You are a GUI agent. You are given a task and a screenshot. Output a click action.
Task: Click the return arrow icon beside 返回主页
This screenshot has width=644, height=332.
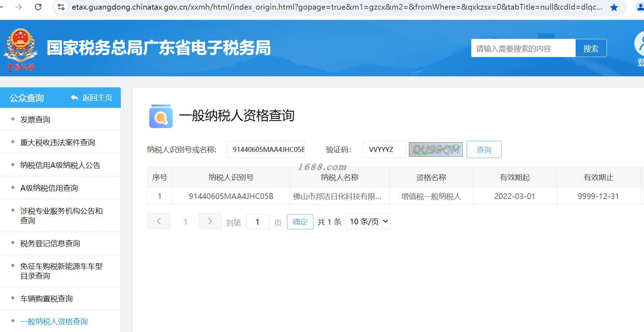[74, 97]
